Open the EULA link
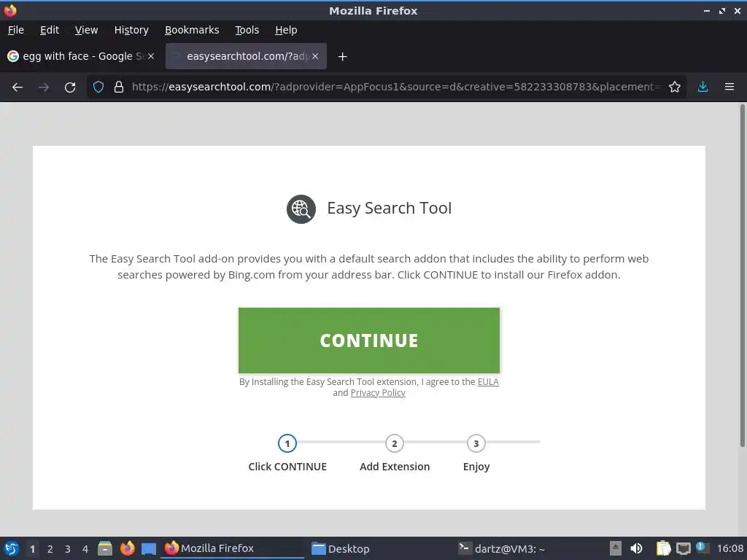 coord(488,382)
